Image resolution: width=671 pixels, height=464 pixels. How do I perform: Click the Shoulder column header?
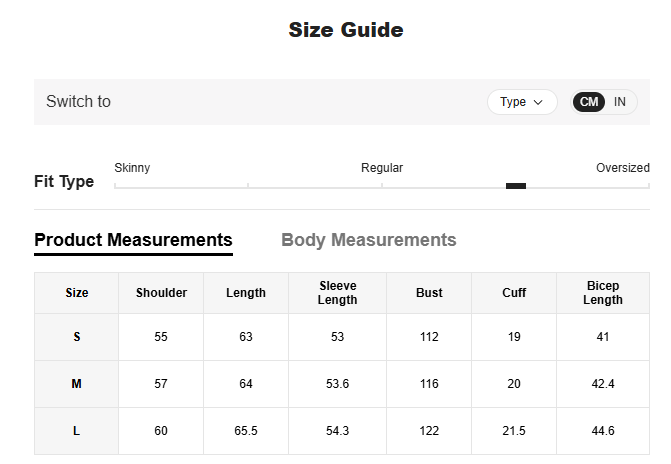[162, 293]
